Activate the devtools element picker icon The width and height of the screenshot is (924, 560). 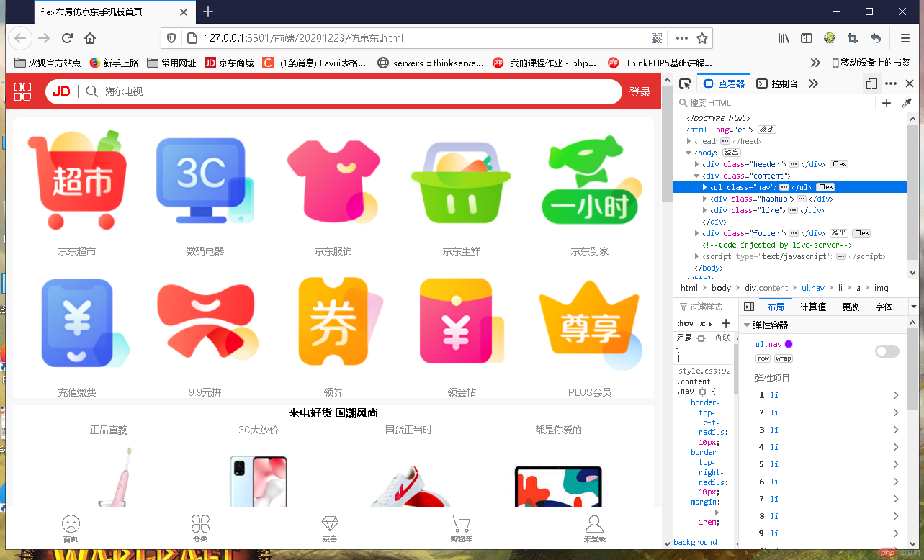tap(685, 83)
